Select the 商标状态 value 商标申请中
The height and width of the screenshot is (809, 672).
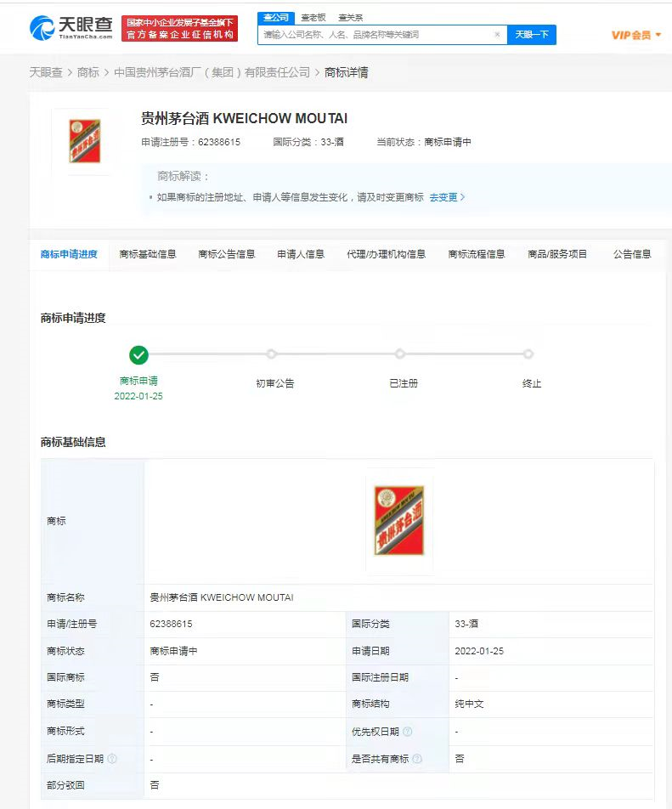pos(174,651)
